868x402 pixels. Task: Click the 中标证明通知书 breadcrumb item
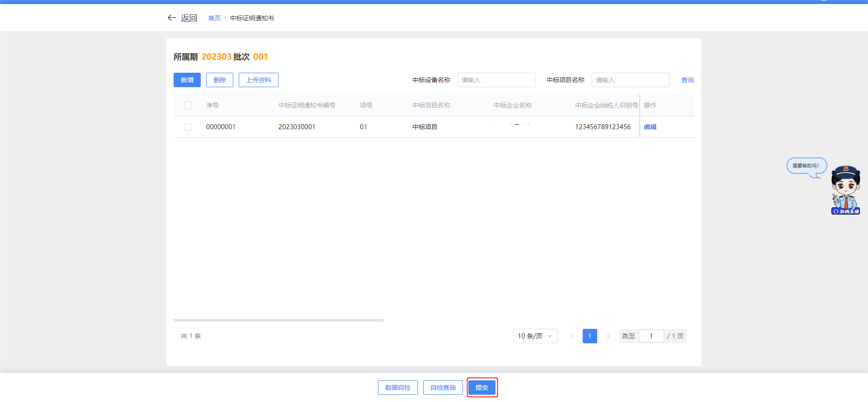click(x=252, y=18)
